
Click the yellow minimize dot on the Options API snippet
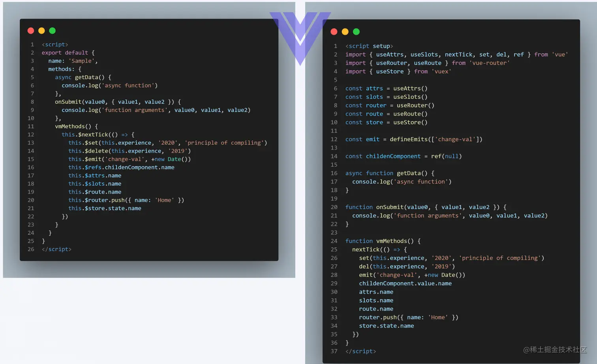click(41, 31)
